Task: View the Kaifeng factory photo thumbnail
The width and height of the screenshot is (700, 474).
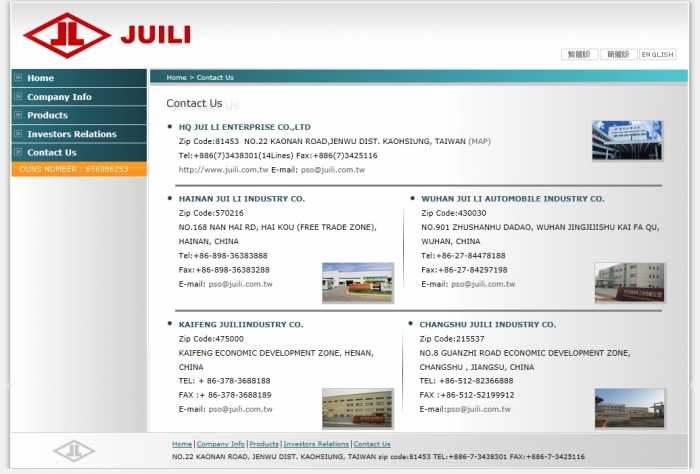Action: [x=358, y=408]
